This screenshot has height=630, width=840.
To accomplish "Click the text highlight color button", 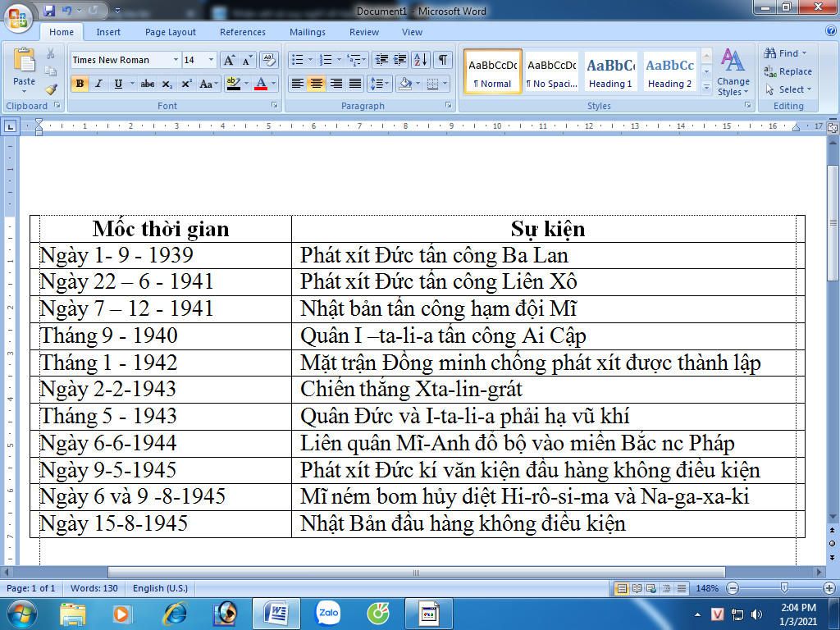I will point(233,84).
